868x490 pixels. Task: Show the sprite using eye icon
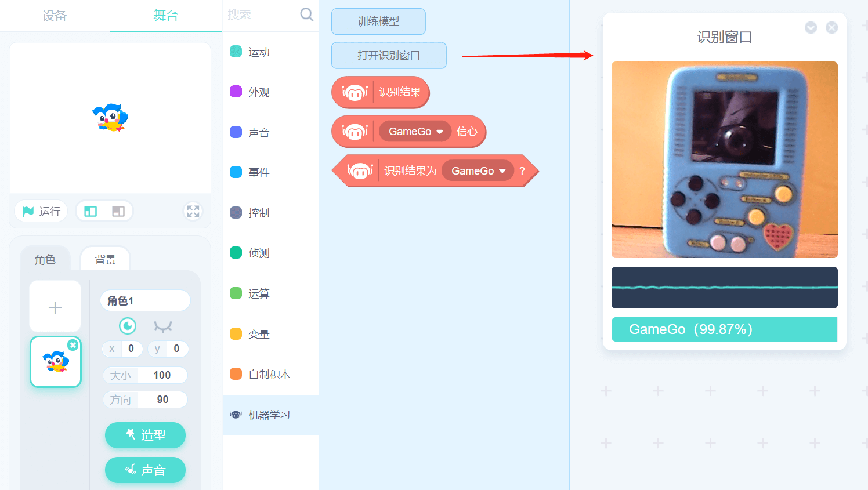click(128, 326)
